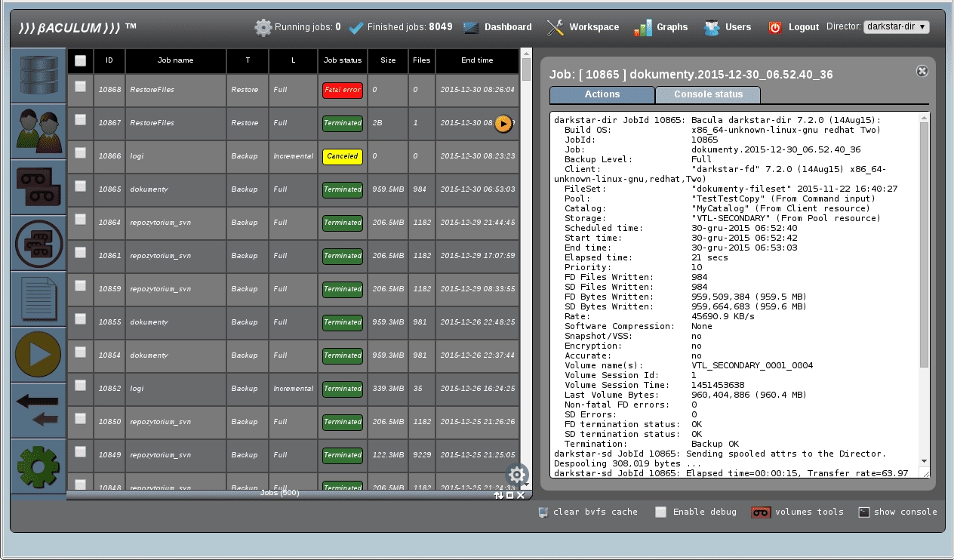954x560 pixels.
Task: Click the clear bvfs cache icon
Action: pyautogui.click(x=543, y=512)
